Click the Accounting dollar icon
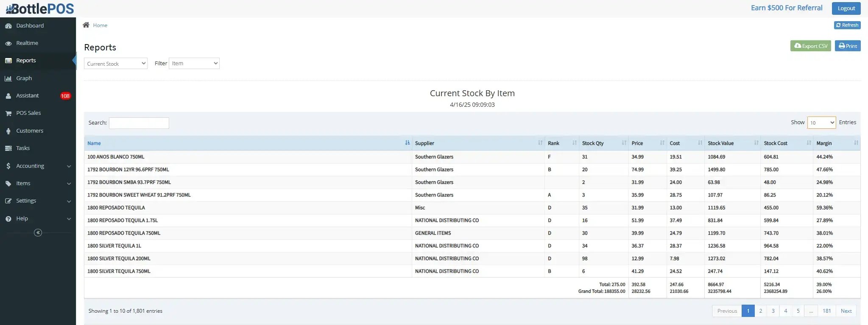Viewport: 868px width, 325px height. coord(8,166)
